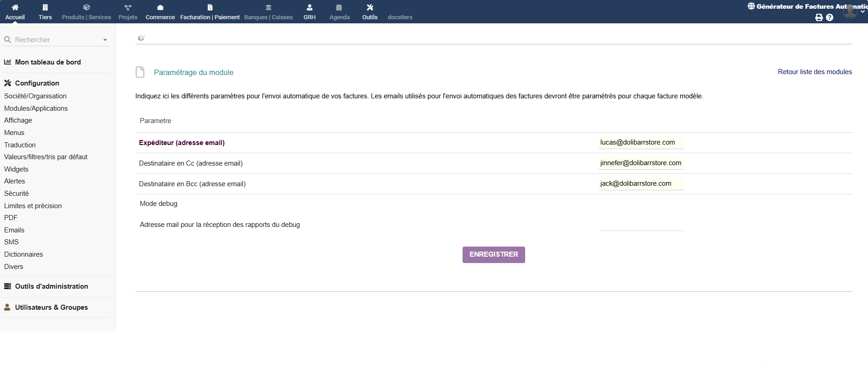Expand the Rechercher search dropdown arrow

coord(105,40)
